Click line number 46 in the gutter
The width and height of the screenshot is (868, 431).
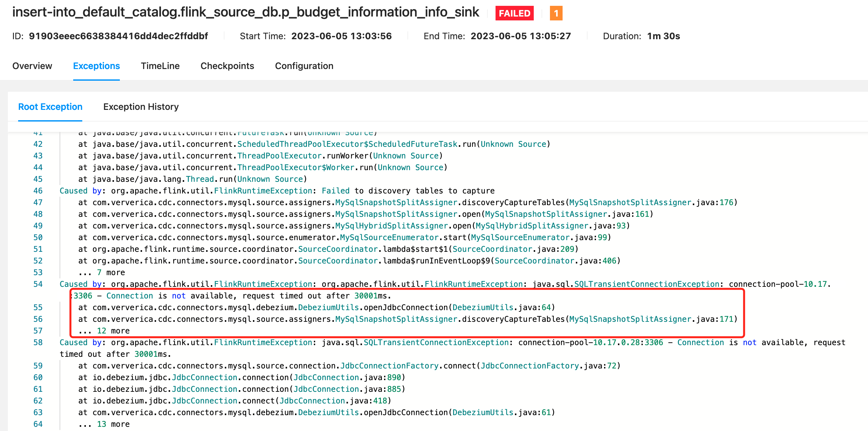click(38, 191)
